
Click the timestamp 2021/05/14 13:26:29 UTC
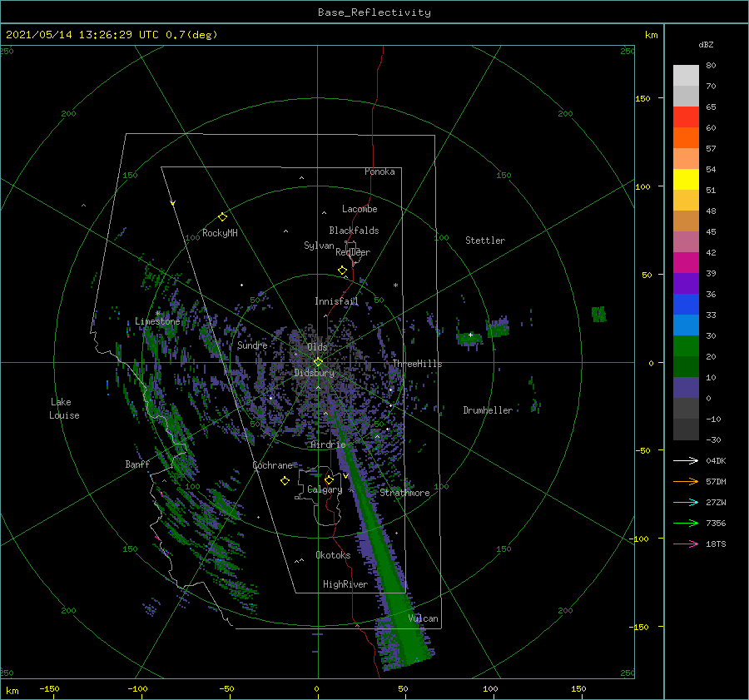pos(82,35)
